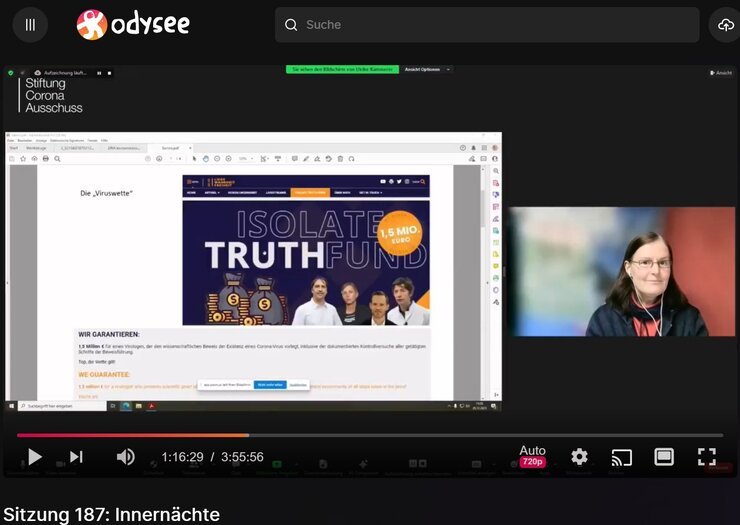
Task: Open the Auto 720p quality selector
Action: (x=532, y=456)
